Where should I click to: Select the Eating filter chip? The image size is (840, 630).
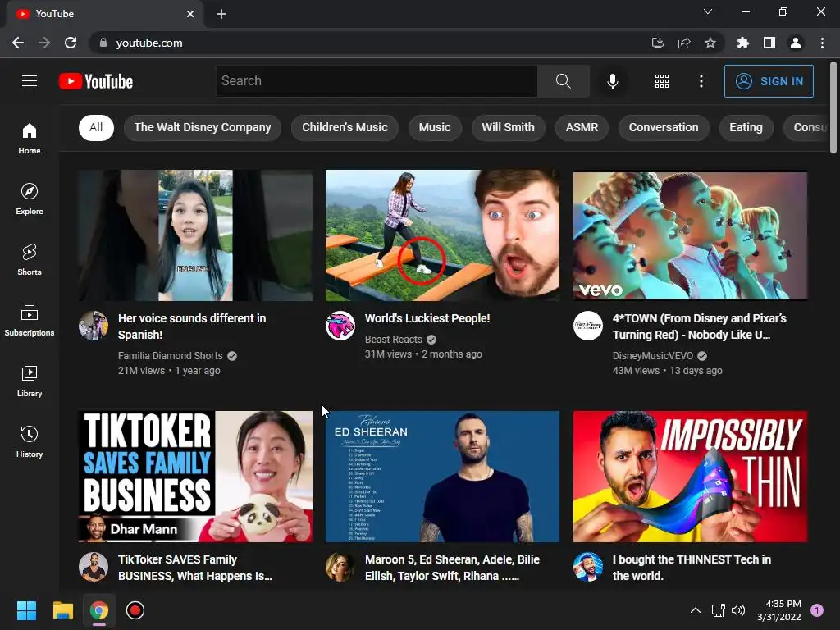(746, 127)
